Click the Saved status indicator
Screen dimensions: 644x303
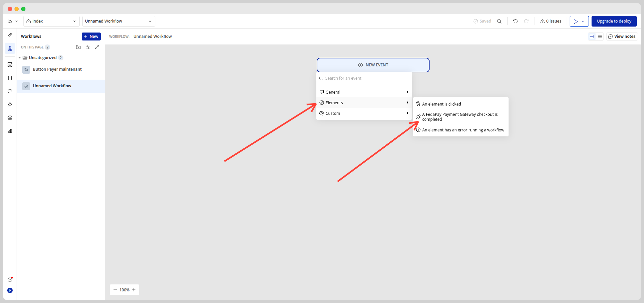(482, 21)
